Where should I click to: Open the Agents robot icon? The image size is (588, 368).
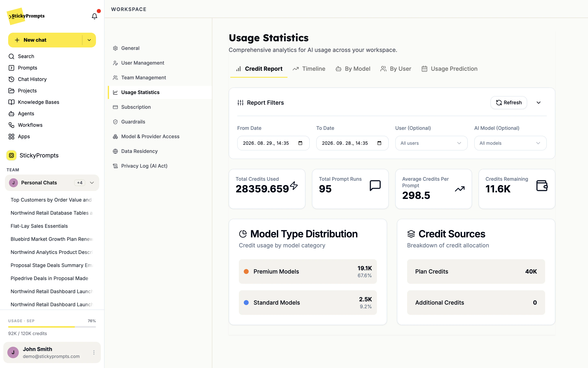tap(11, 113)
